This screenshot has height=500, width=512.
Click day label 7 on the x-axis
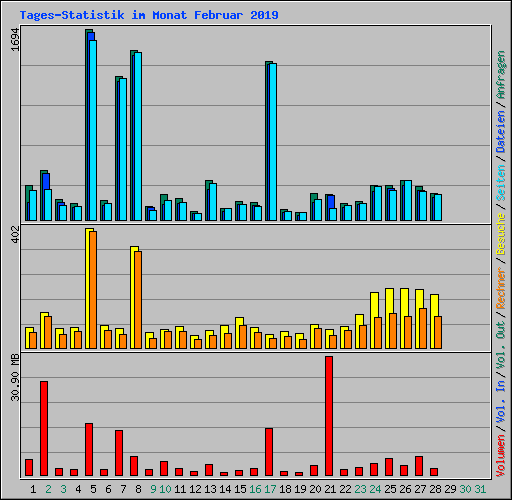tap(123, 489)
